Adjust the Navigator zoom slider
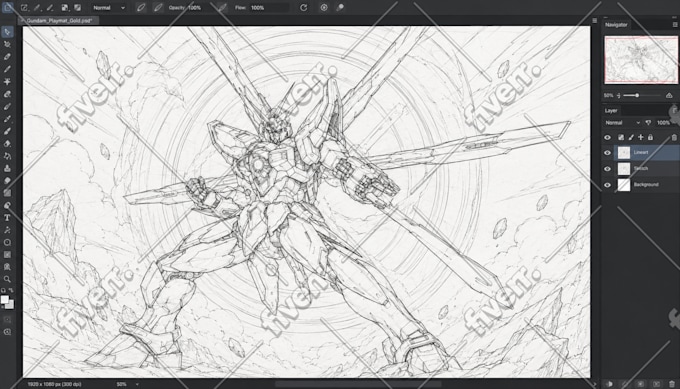Screen dimensions: 680x389 click(x=641, y=95)
